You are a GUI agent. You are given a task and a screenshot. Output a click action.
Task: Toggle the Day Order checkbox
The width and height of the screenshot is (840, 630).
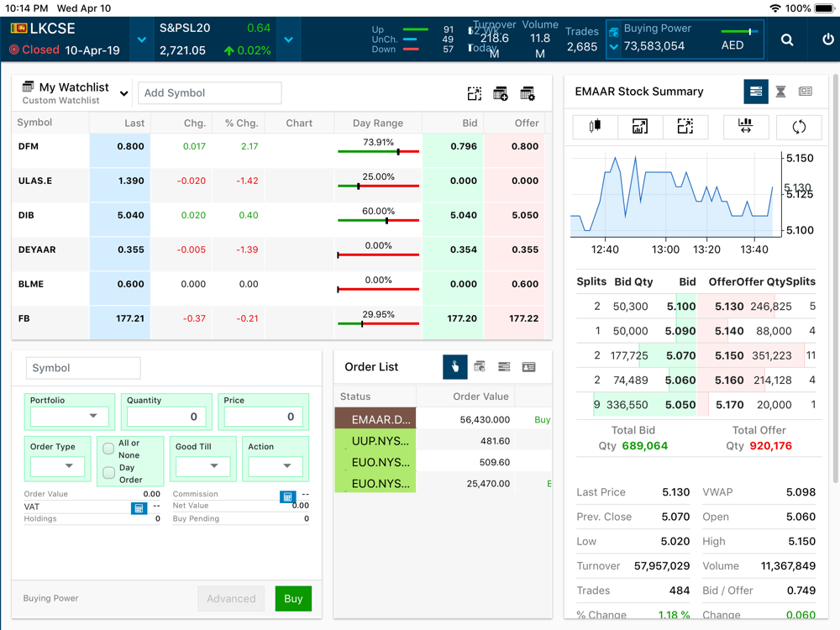tap(108, 472)
